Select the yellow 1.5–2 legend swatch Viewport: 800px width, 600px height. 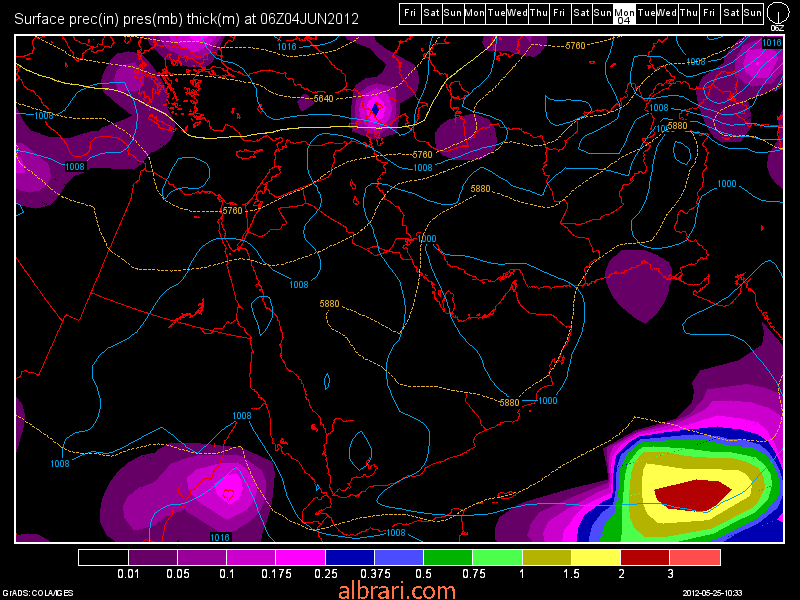pyautogui.click(x=596, y=557)
